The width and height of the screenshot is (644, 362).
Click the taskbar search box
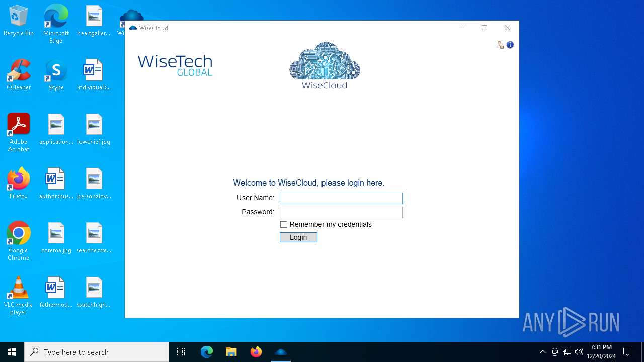tap(97, 352)
